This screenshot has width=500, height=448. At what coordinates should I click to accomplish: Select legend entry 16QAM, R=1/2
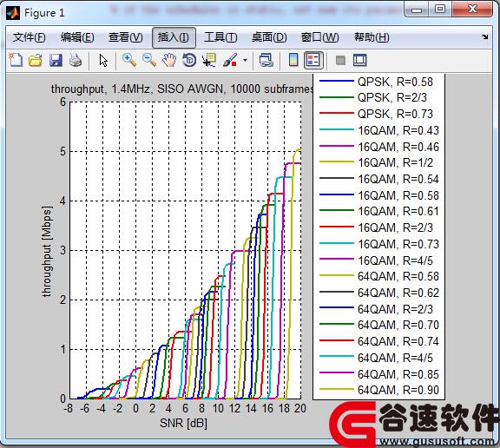click(x=376, y=162)
